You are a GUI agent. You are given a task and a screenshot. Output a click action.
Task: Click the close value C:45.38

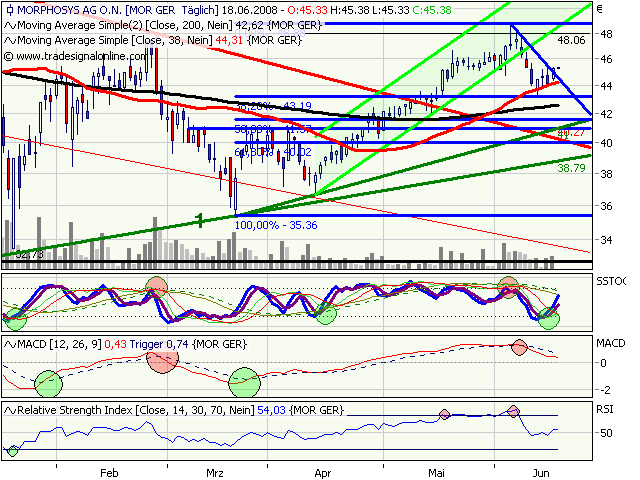point(431,10)
